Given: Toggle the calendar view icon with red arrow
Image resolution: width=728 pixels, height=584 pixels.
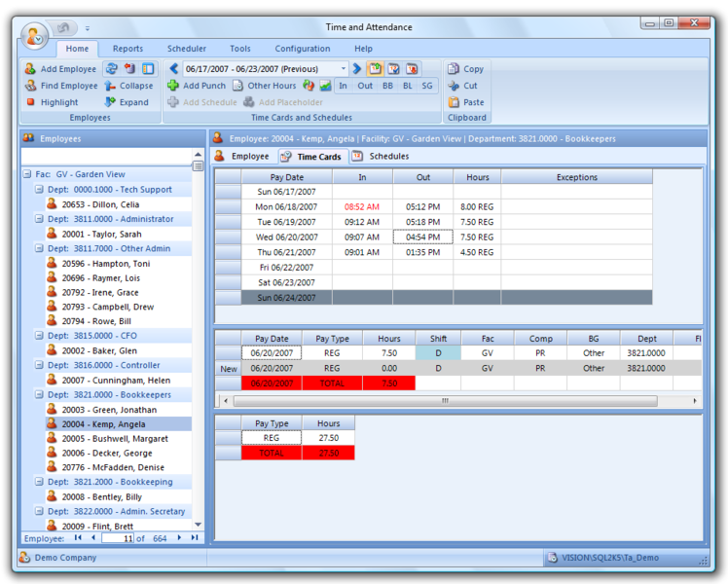Looking at the screenshot, I should point(412,69).
